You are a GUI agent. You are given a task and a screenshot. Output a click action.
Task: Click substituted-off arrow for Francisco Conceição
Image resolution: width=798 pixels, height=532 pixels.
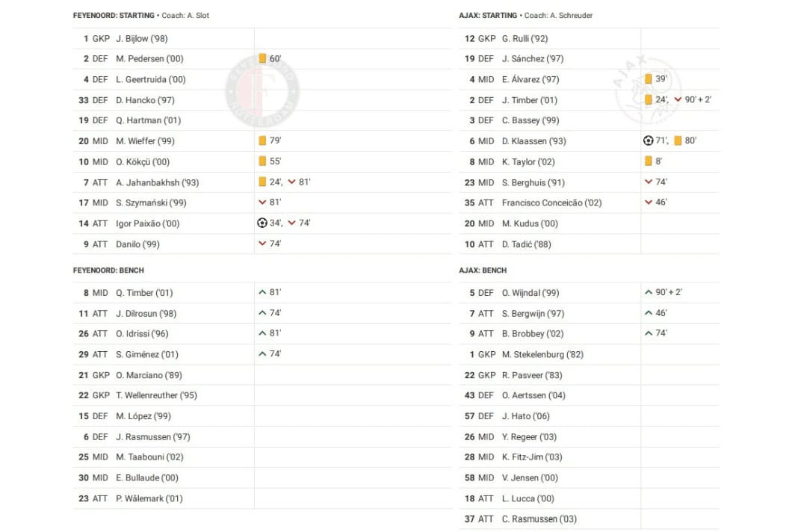click(x=648, y=202)
